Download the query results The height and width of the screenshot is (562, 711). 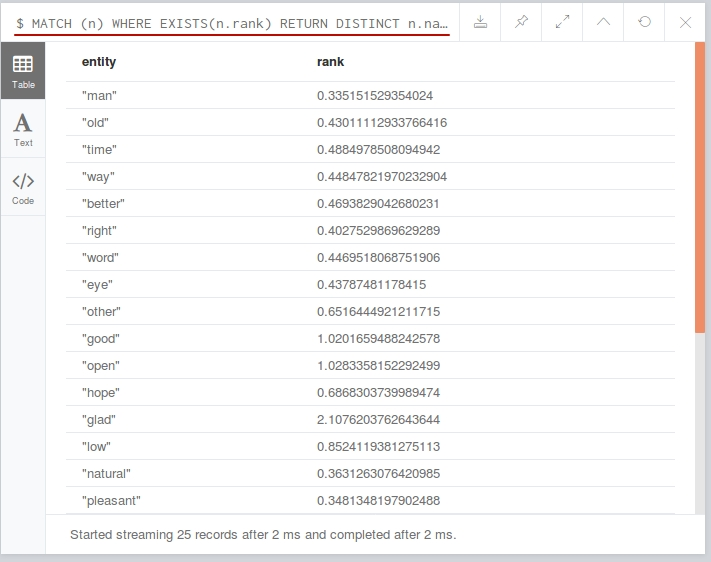[480, 22]
